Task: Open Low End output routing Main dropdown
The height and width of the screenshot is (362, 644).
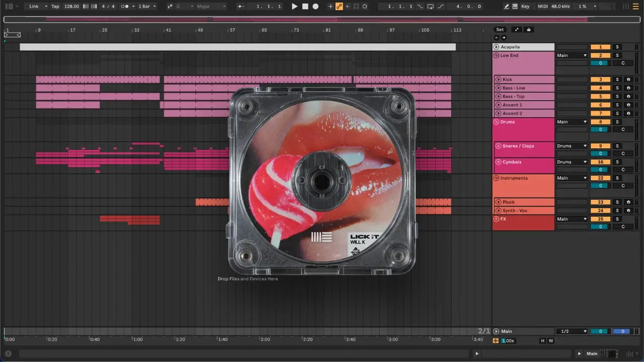Action: pos(572,55)
